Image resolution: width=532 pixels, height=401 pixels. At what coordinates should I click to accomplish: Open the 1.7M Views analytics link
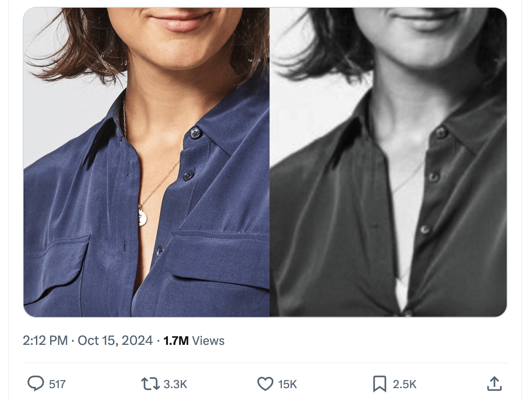point(194,341)
